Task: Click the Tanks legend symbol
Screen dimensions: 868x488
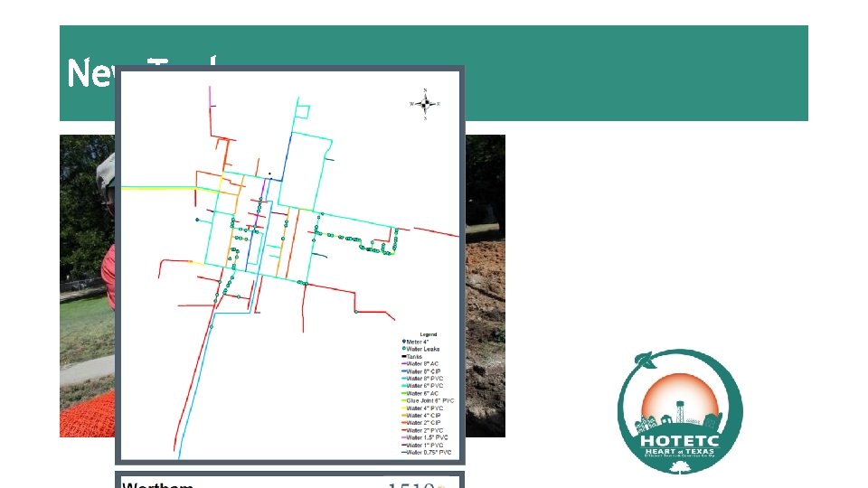Action: tap(403, 357)
